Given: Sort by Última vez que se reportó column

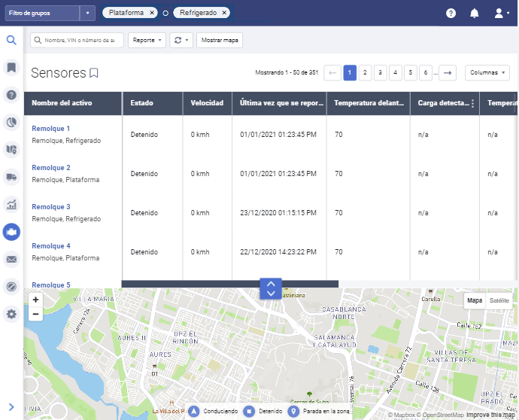Looking at the screenshot, I should pos(279,103).
